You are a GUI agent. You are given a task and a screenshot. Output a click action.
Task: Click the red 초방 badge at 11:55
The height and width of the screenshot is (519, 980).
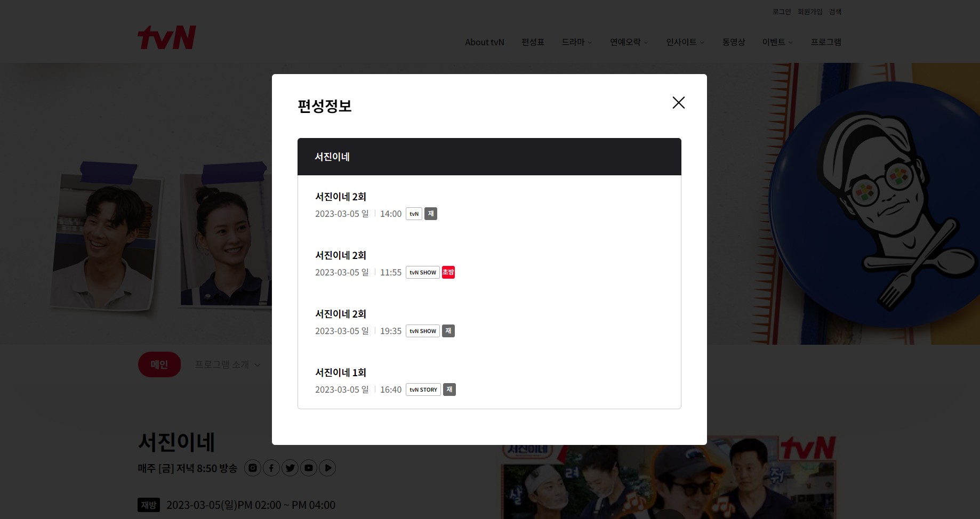(x=448, y=272)
